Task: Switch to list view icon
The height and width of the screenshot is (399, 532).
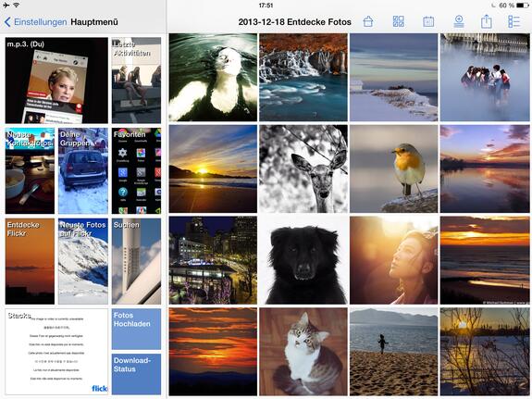Action: (514, 21)
